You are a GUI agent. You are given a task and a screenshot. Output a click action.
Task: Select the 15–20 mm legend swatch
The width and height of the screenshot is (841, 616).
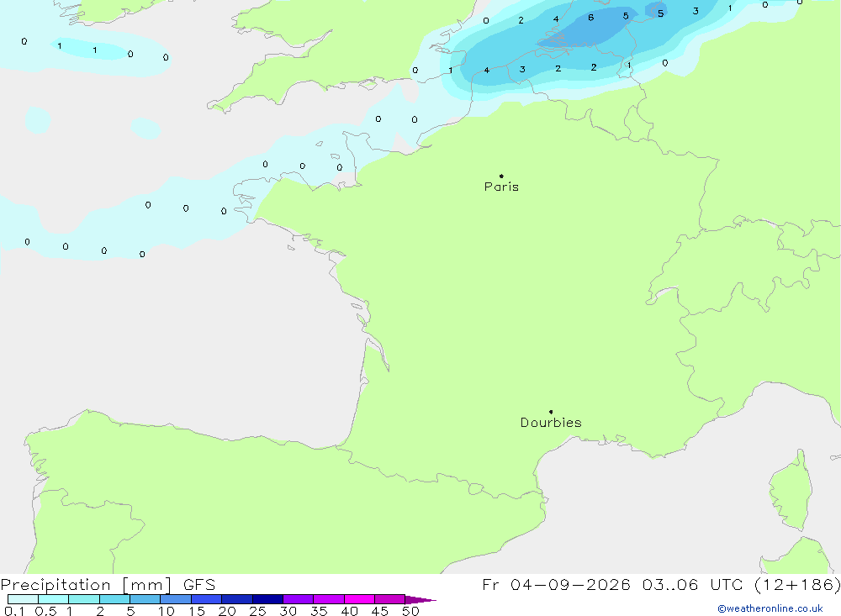207,599
